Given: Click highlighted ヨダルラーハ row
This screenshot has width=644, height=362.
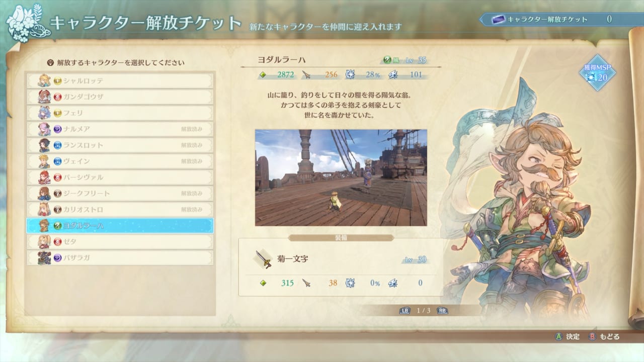Looking at the screenshot, I should (x=120, y=225).
